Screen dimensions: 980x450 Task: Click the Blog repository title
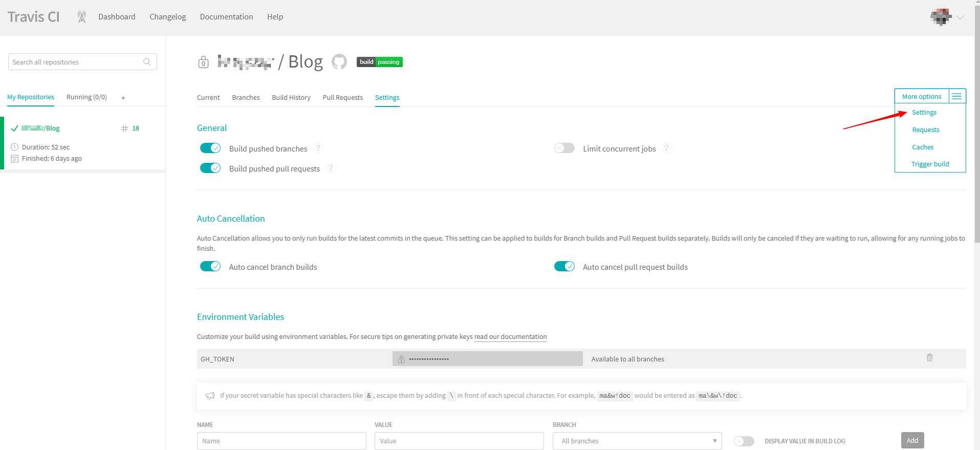(306, 62)
